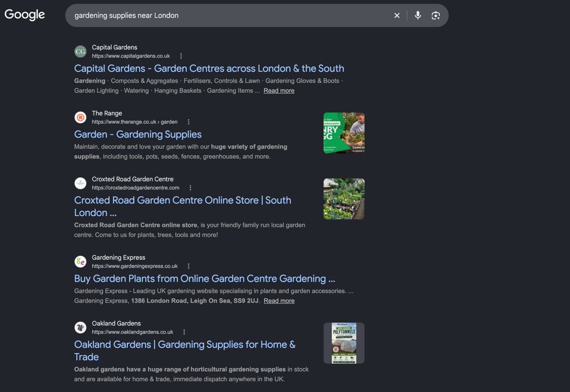Click Croxted Road Garden Centre favicon

pyautogui.click(x=81, y=183)
